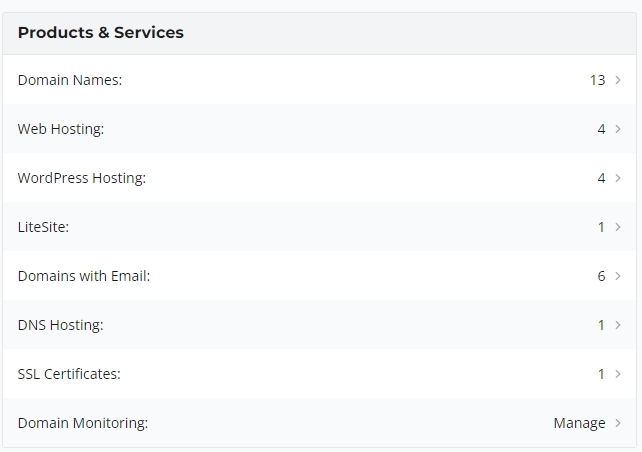Image resolution: width=642 pixels, height=452 pixels.
Task: Click the SSL Certificates chevron arrow
Action: click(x=618, y=374)
